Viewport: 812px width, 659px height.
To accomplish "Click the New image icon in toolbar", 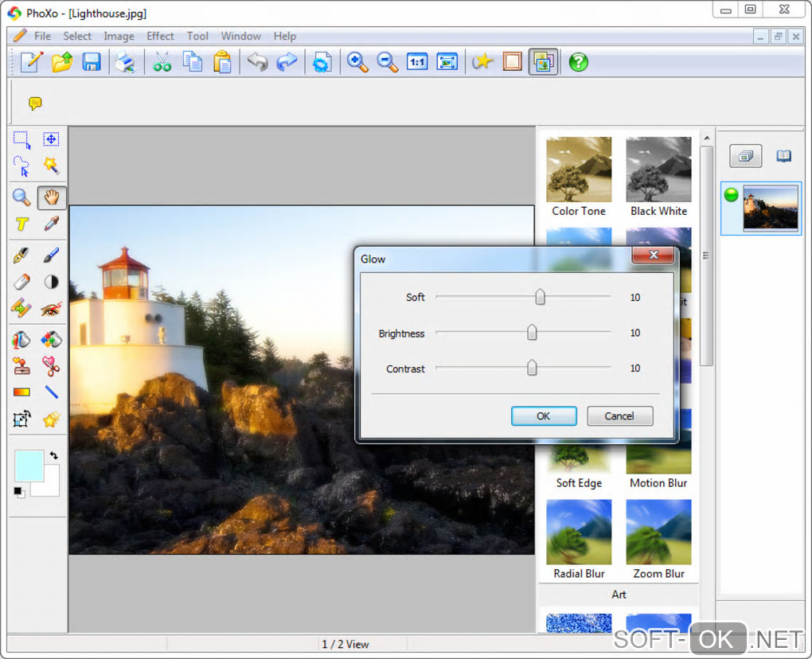I will 32,62.
